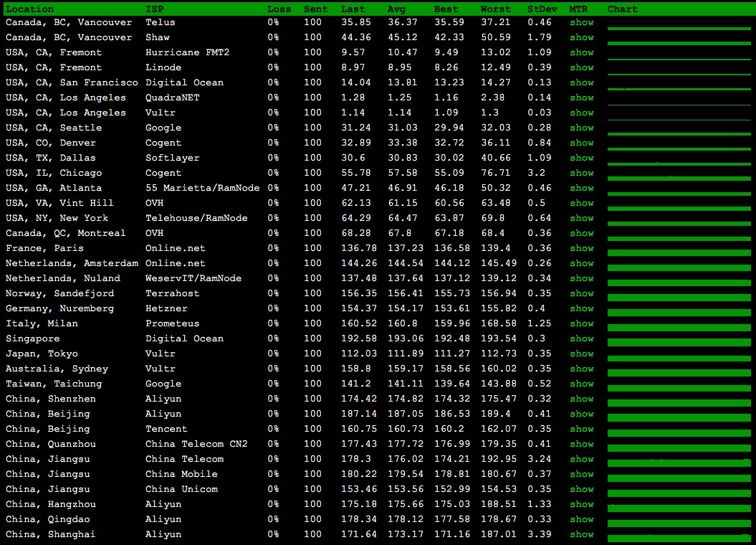Select the latency chart bar for Singapore
756x545 pixels.
(679, 343)
